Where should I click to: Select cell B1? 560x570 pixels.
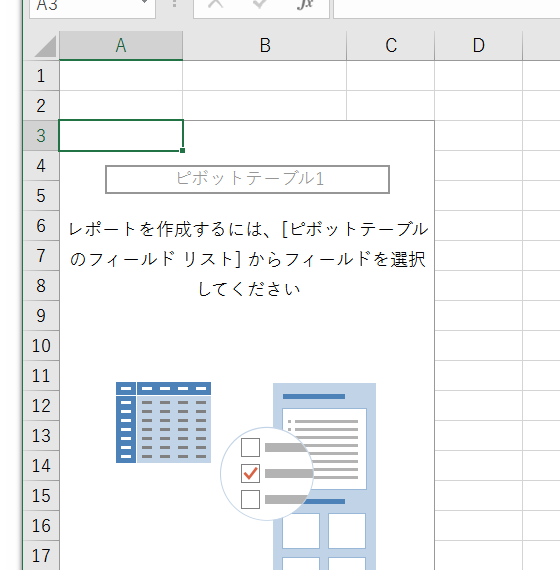point(265,76)
